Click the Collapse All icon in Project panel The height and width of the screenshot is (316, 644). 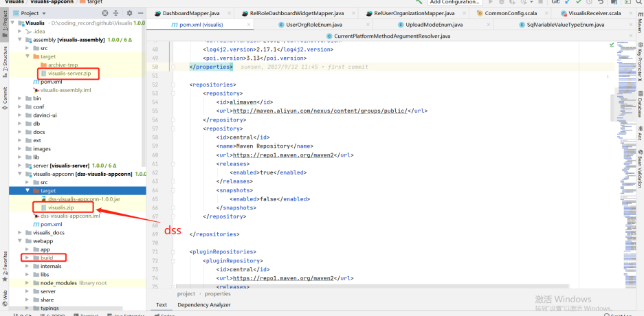tap(117, 13)
